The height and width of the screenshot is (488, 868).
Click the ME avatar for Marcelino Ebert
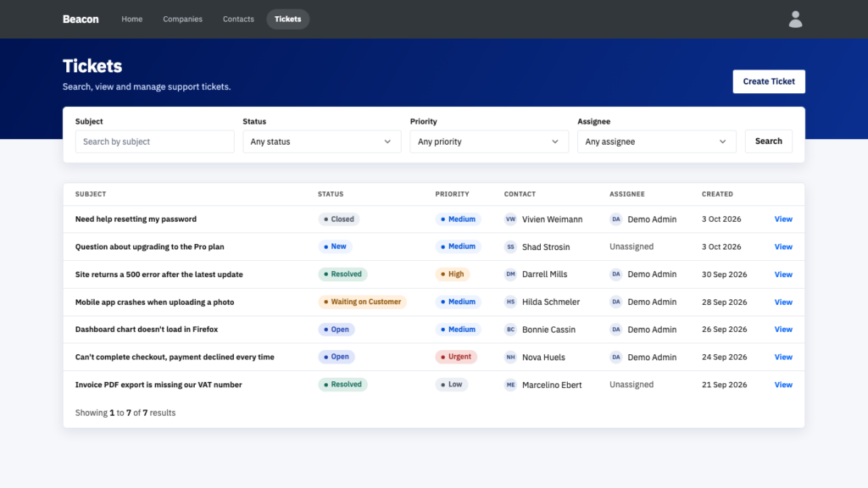[x=510, y=385]
